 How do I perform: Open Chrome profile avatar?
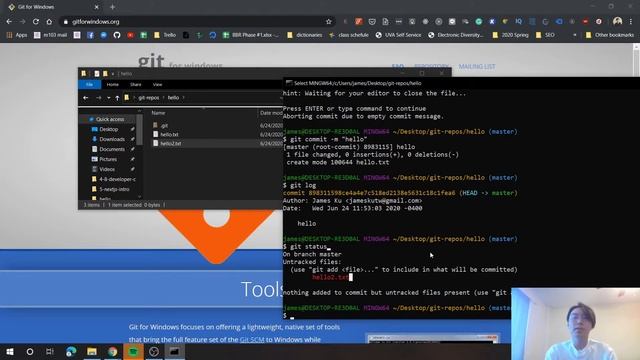click(618, 21)
